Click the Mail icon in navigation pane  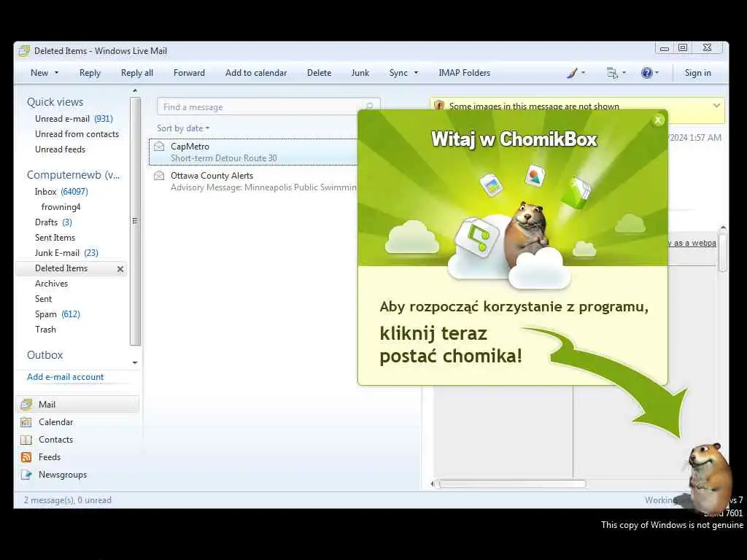tap(26, 404)
